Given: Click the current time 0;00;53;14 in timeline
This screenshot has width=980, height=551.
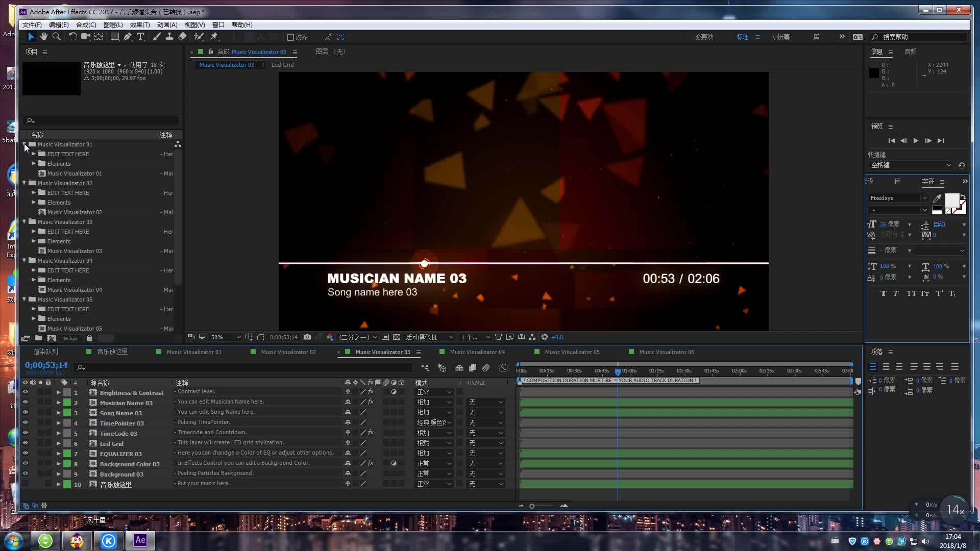Looking at the screenshot, I should [46, 365].
